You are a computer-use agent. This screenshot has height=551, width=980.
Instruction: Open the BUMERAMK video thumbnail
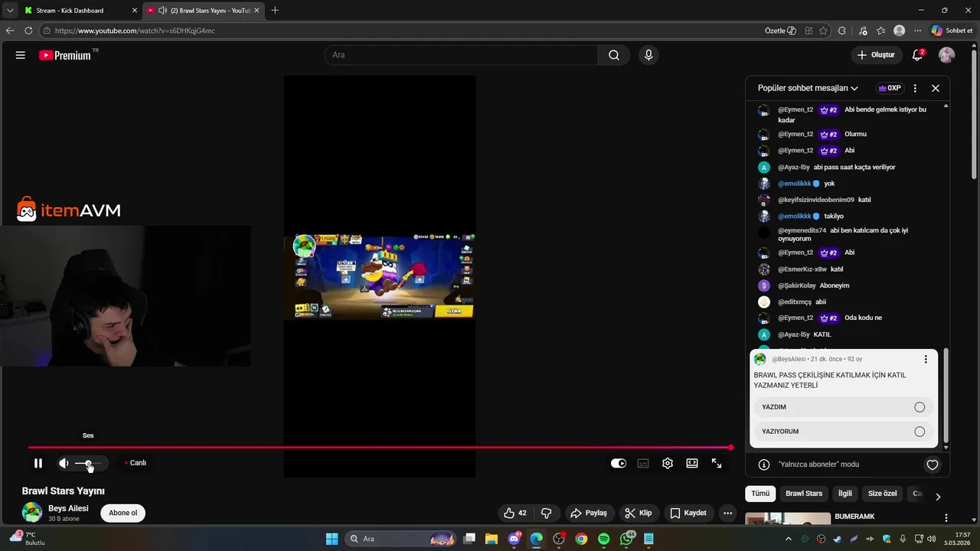pos(788,519)
